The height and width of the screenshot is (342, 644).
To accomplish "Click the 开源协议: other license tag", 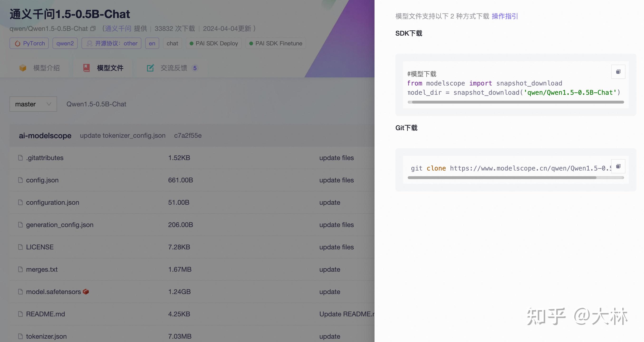I will coord(111,43).
